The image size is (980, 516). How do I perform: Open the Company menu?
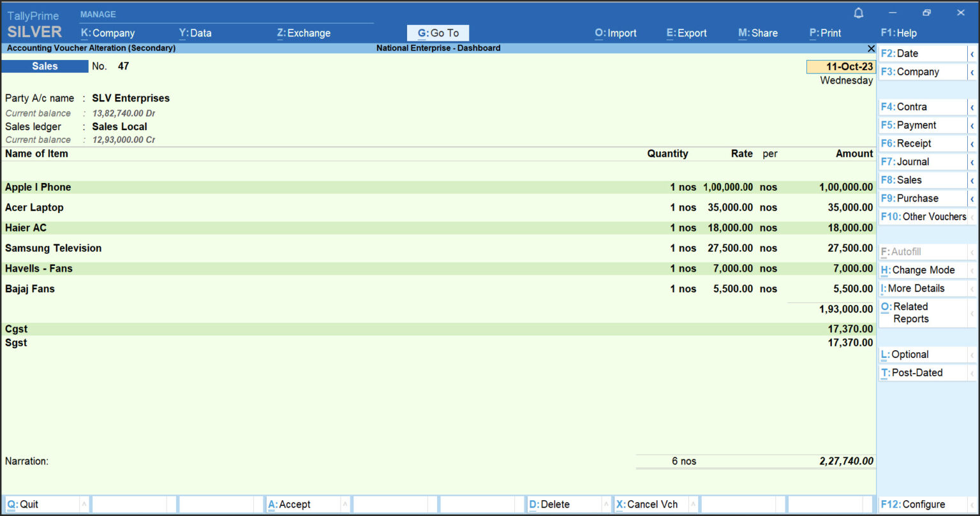coord(108,33)
